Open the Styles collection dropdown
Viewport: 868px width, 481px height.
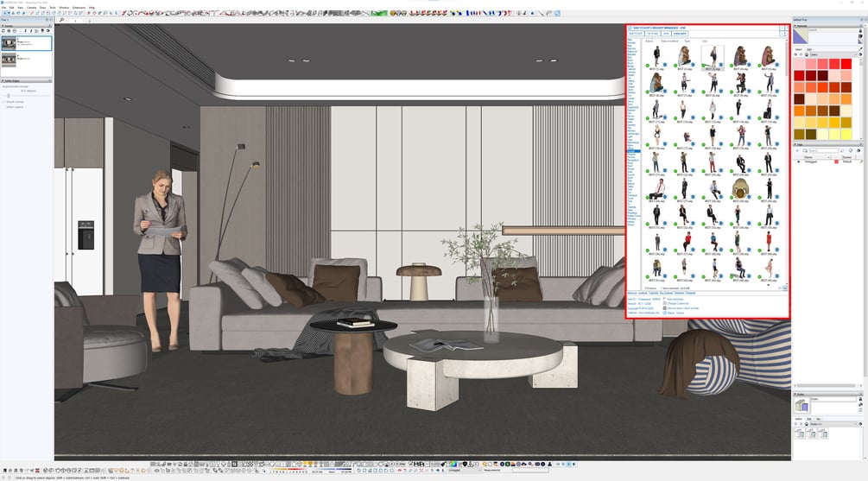coord(833,424)
